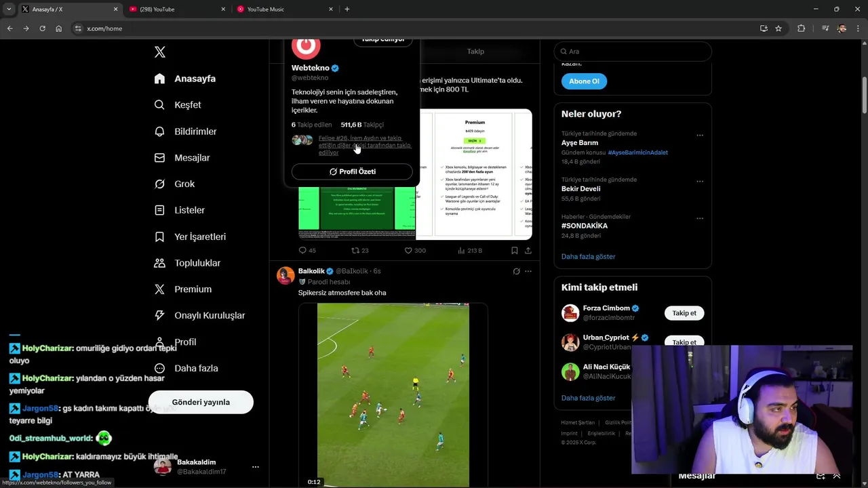Image resolution: width=868 pixels, height=488 pixels.
Task: View site information icon in address bar
Action: tap(78, 28)
